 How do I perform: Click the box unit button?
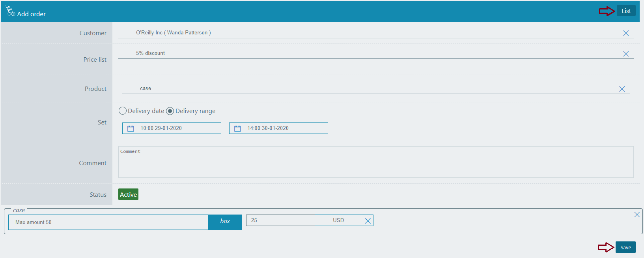(225, 222)
